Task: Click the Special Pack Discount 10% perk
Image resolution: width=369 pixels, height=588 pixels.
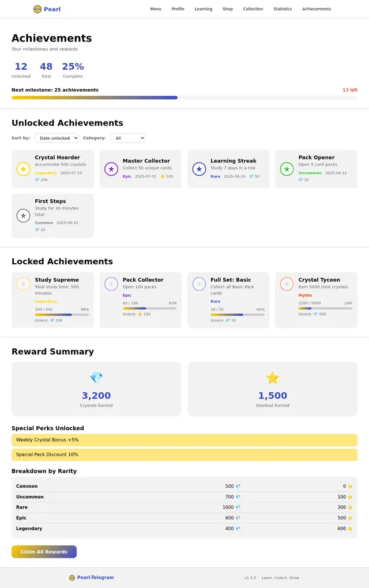Action: (184, 454)
